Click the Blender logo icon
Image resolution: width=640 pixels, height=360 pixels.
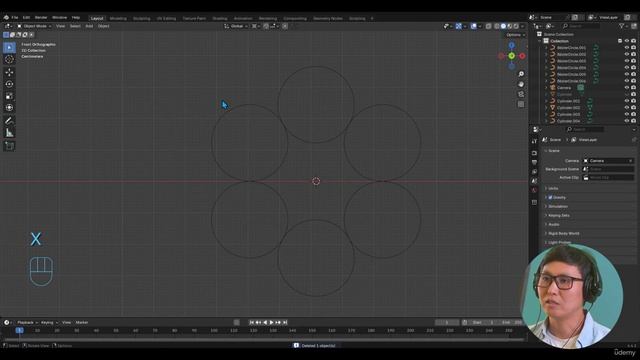point(6,18)
